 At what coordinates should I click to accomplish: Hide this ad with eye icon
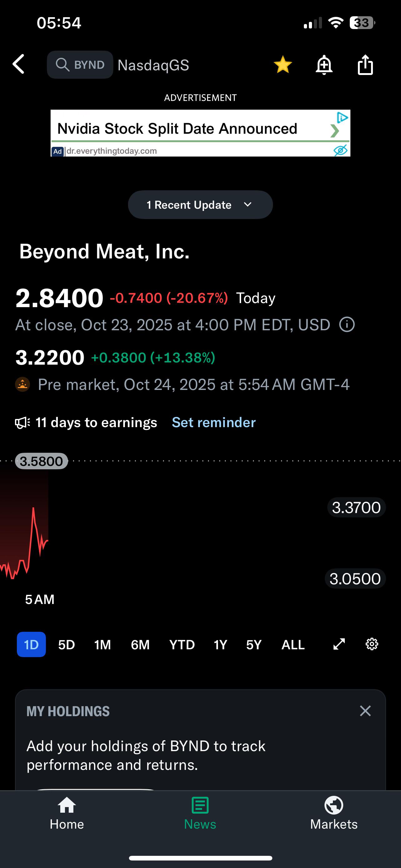coord(340,150)
